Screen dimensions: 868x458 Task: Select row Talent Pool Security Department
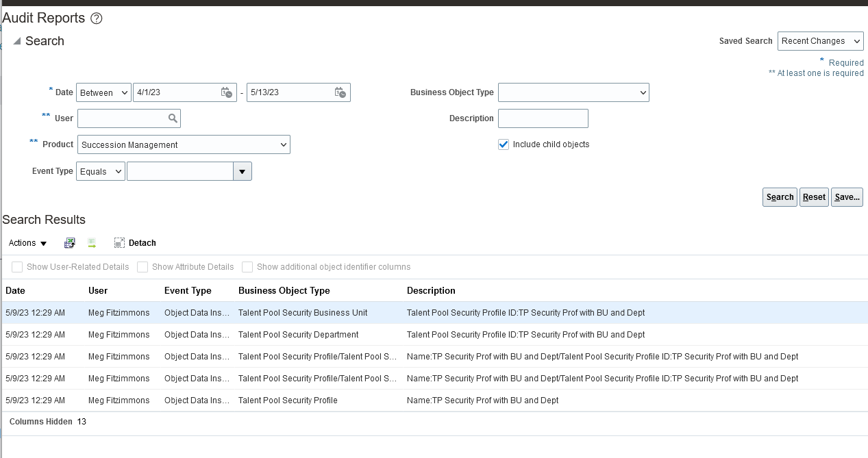point(434,335)
